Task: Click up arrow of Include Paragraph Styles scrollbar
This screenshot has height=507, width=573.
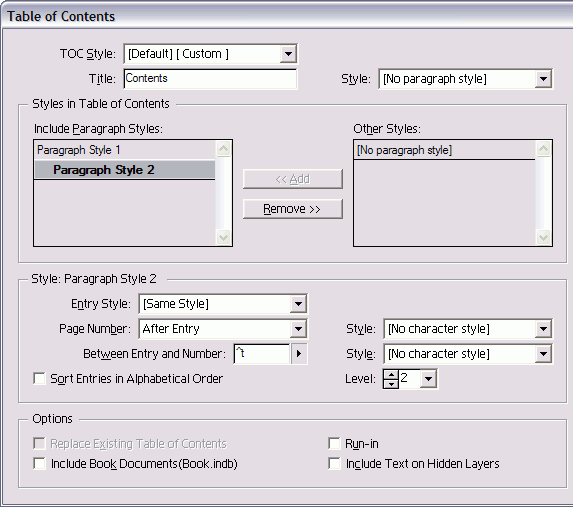Action: coord(223,149)
